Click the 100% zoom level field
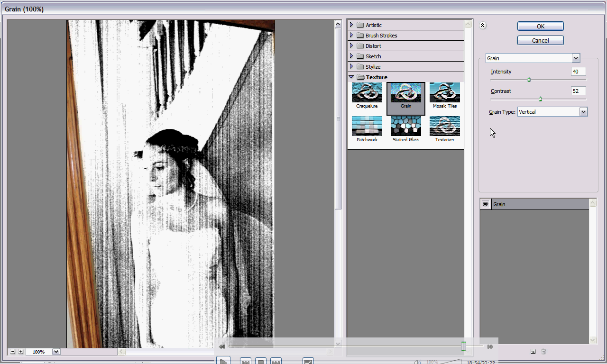Image resolution: width=607 pixels, height=364 pixels. pos(39,352)
